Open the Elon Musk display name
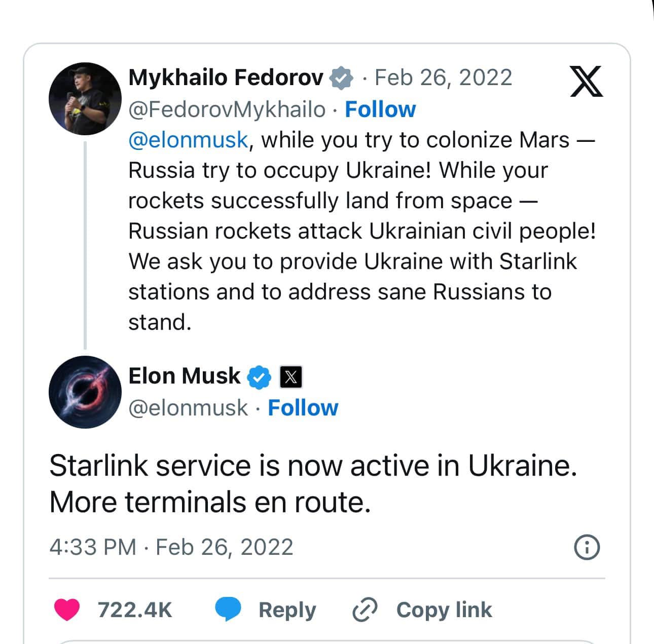The width and height of the screenshot is (654, 644). [x=184, y=376]
